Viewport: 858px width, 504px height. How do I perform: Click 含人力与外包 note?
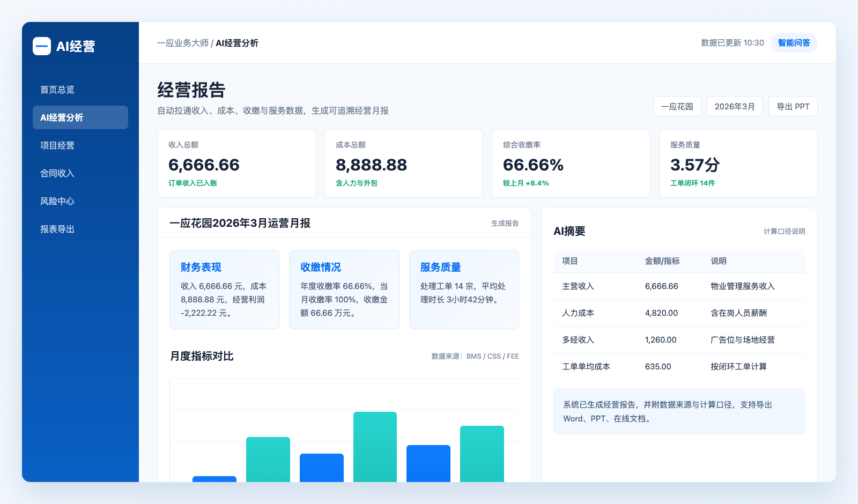pos(357,183)
